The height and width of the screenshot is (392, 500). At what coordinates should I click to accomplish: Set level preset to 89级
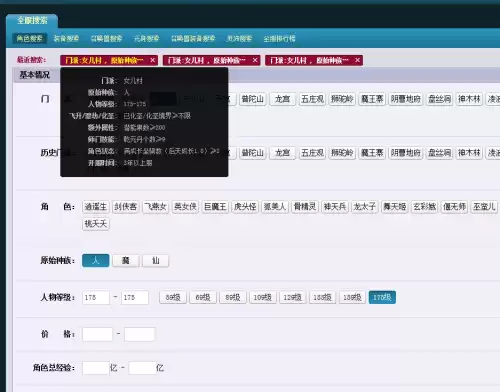coord(233,297)
